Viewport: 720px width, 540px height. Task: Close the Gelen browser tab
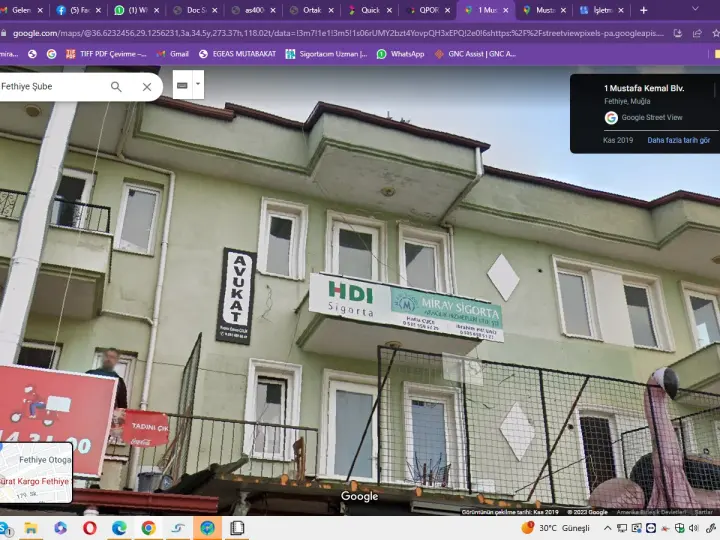coord(40,10)
